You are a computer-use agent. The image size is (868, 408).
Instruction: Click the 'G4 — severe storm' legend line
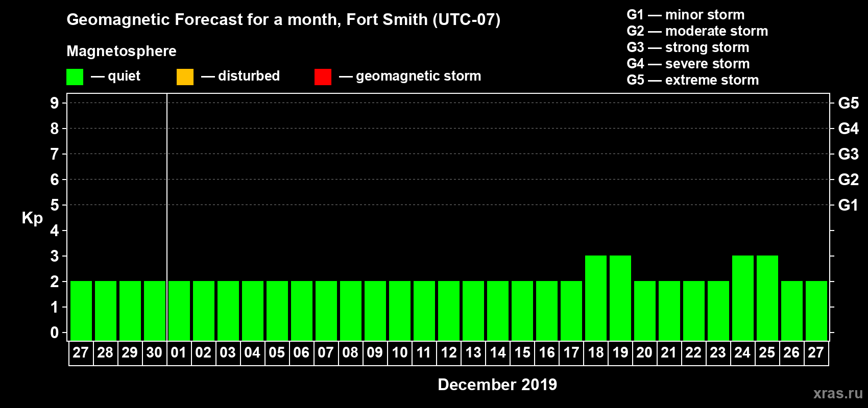(x=688, y=64)
